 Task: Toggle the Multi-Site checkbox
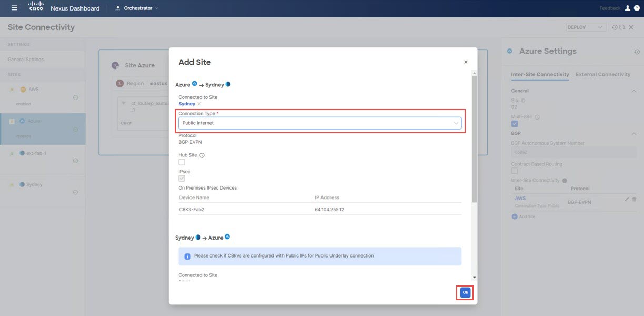tap(515, 124)
